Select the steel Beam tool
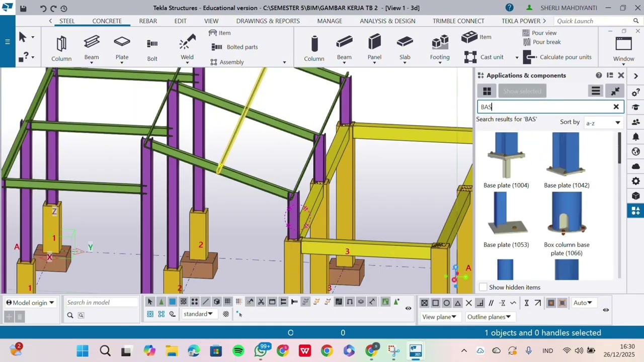This screenshot has width=644, height=362. pyautogui.click(x=92, y=48)
